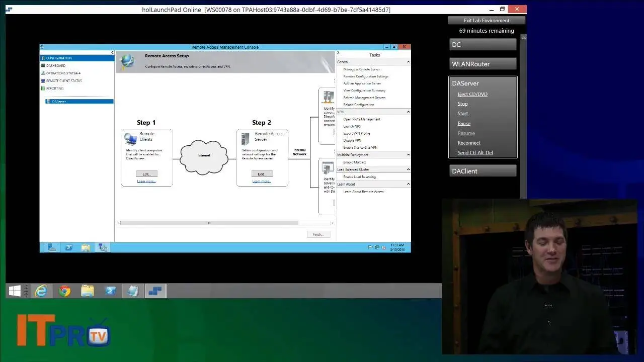The width and height of the screenshot is (644, 362).
Task: Go to Operations Status view
Action: click(x=62, y=73)
